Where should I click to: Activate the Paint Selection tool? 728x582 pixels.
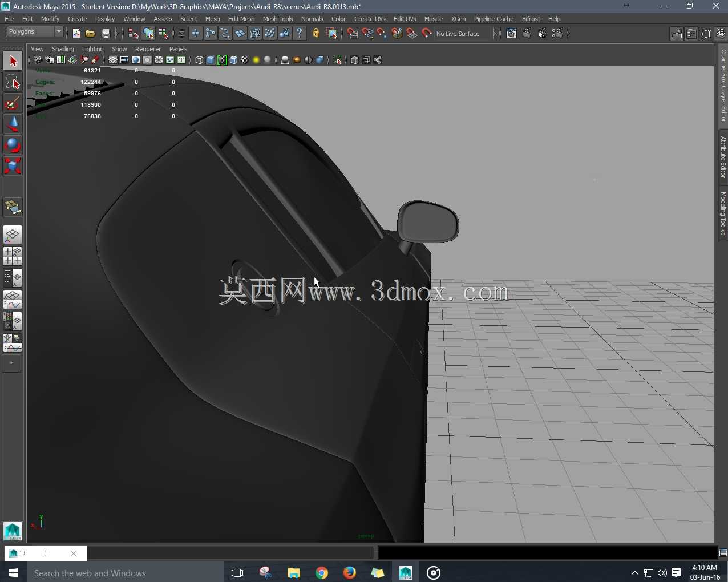13,103
